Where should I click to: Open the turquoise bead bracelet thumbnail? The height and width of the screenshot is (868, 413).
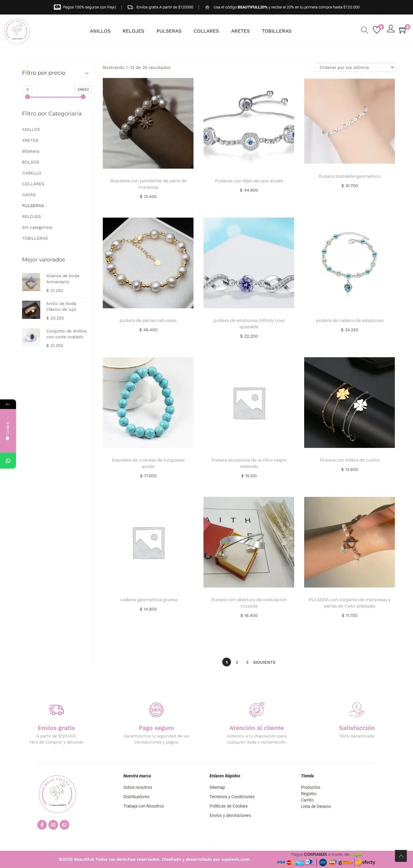[x=148, y=402]
